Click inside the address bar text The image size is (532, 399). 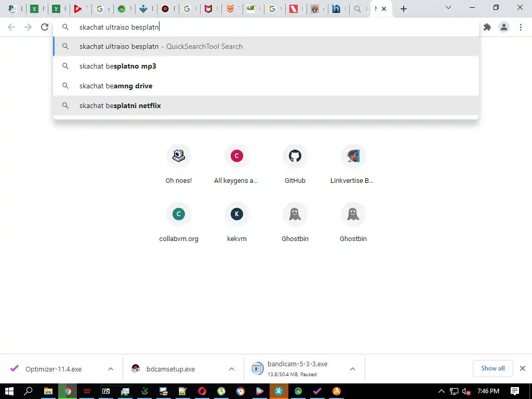pos(119,27)
